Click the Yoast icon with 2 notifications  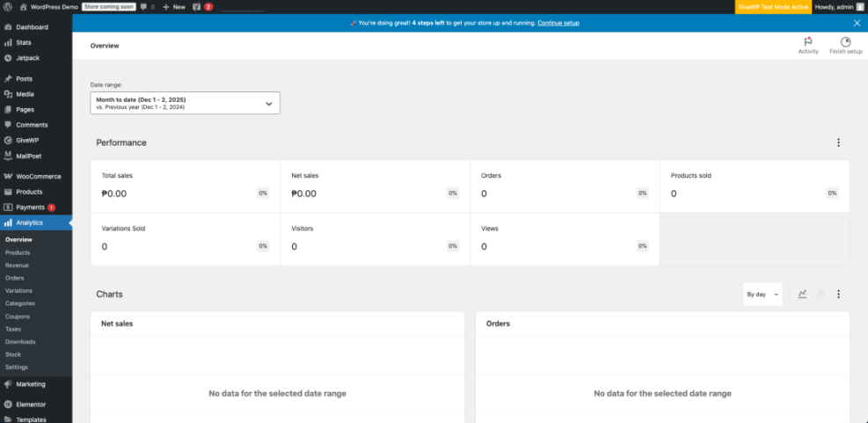(202, 7)
